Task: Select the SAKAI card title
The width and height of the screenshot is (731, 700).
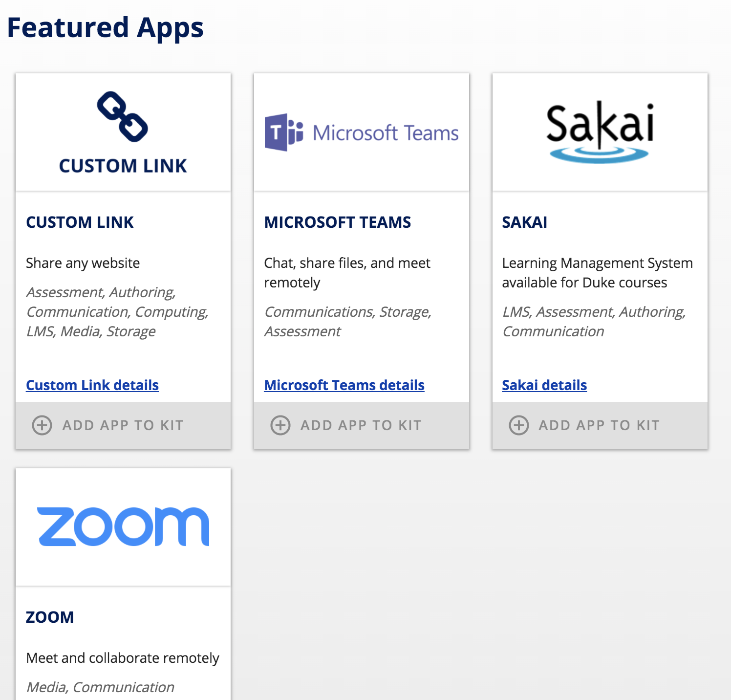Action: pos(525,222)
